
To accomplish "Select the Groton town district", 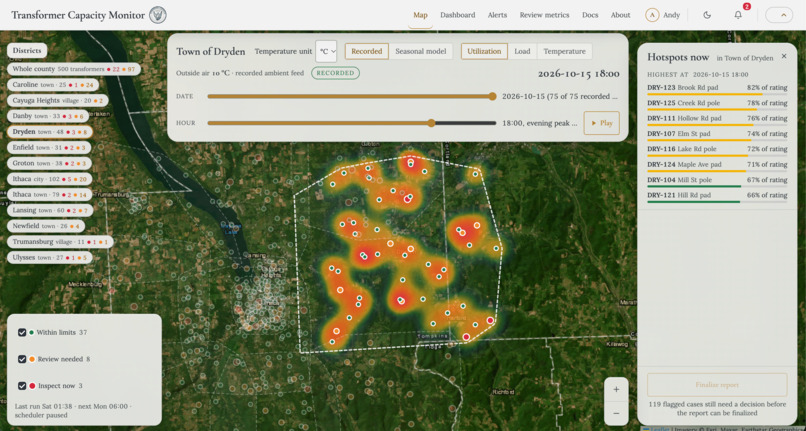I will pyautogui.click(x=49, y=163).
